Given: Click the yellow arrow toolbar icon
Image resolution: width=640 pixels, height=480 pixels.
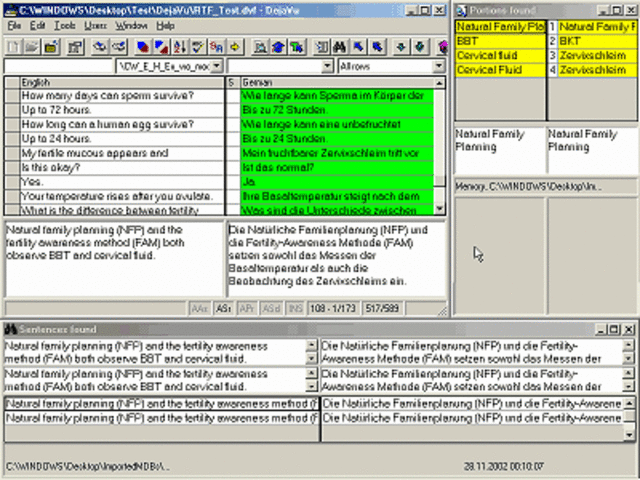Looking at the screenshot, I should point(235,47).
